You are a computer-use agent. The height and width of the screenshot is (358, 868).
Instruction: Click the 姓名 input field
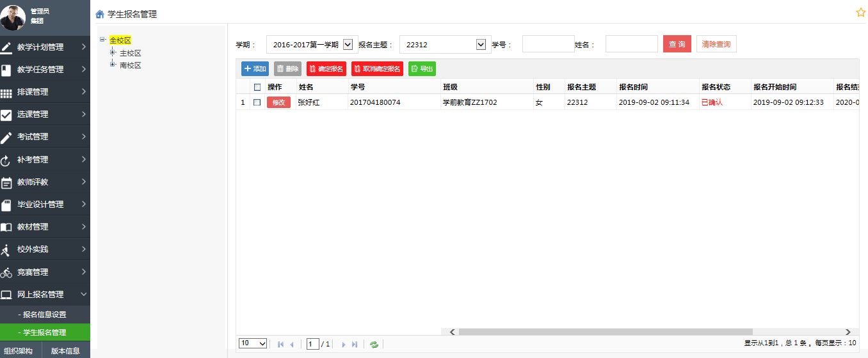click(x=631, y=43)
